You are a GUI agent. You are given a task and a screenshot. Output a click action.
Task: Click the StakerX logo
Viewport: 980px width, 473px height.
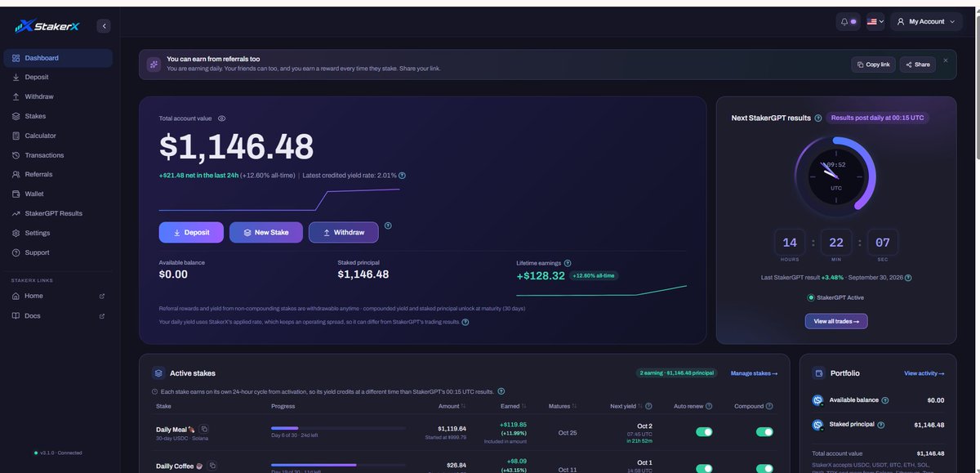pos(47,26)
